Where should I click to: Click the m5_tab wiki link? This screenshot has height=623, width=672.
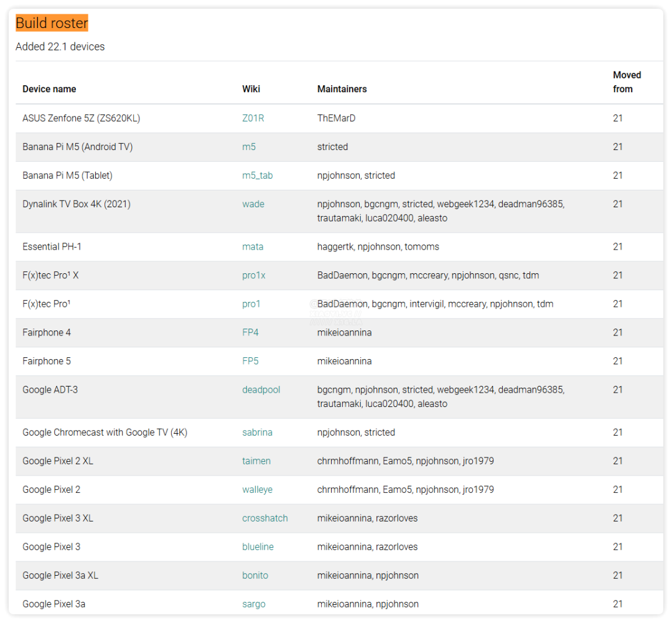pyautogui.click(x=257, y=176)
